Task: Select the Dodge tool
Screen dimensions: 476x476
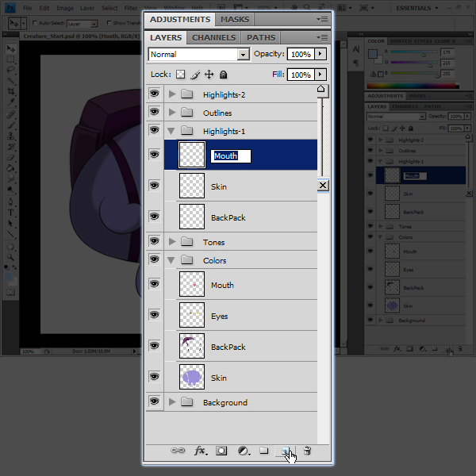Action: [x=10, y=190]
